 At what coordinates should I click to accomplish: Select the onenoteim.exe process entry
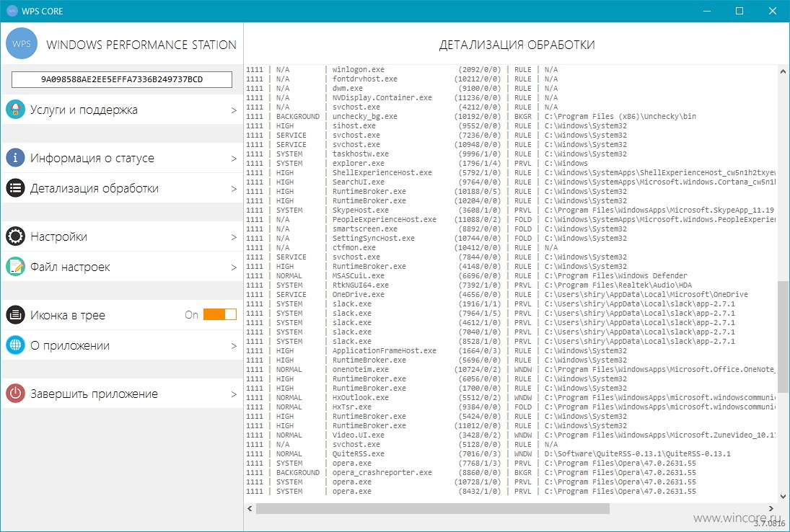point(511,369)
